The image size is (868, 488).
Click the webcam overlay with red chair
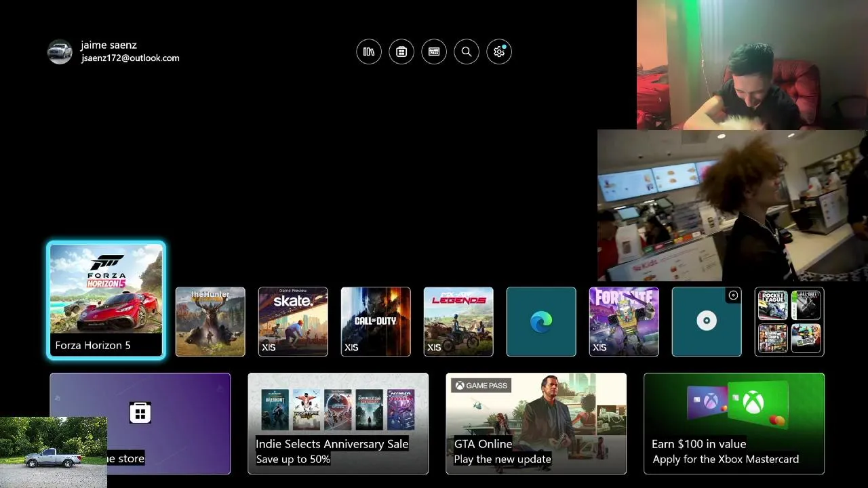tap(752, 64)
